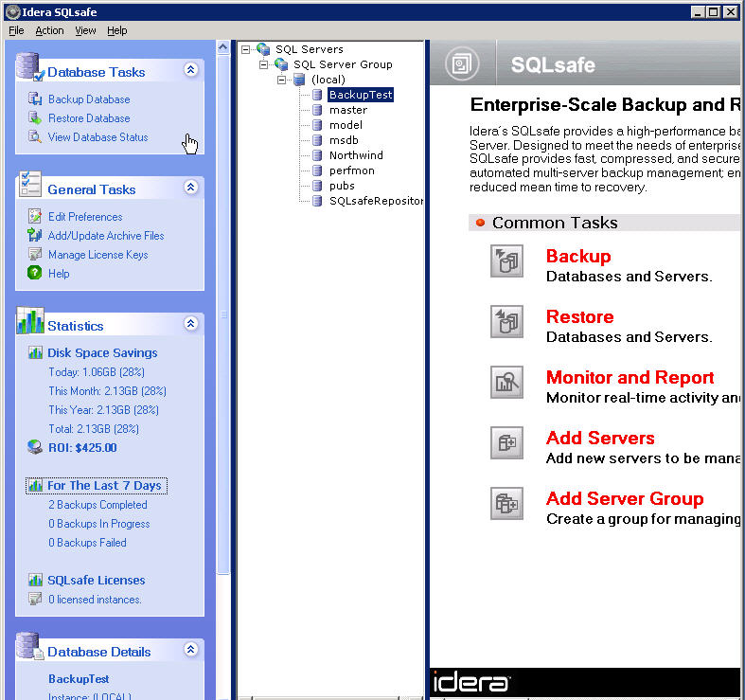The image size is (745, 700).
Task: Collapse the Database Tasks panel
Action: 190,70
